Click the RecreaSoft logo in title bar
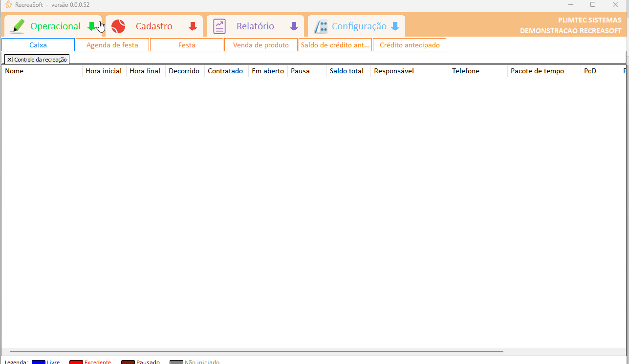629x364 pixels. pyautogui.click(x=8, y=4)
